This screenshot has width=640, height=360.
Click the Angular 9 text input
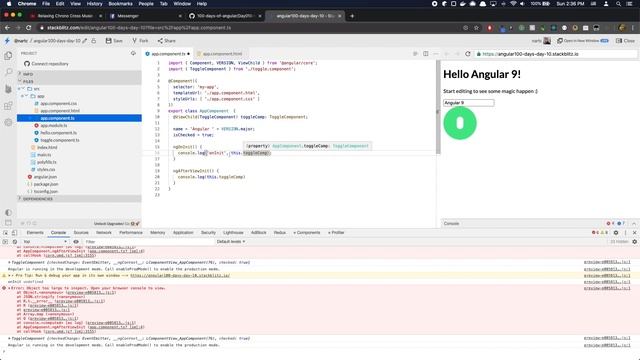[469, 103]
